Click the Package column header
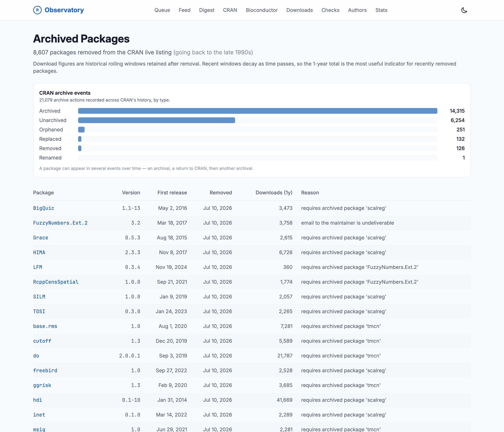This screenshot has height=432, width=504. pos(43,193)
